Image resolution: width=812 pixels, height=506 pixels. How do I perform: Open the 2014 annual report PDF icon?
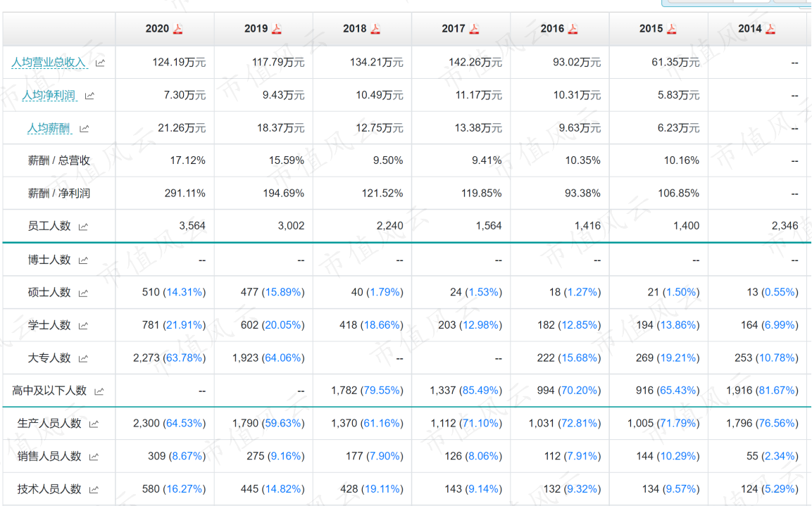pos(770,28)
